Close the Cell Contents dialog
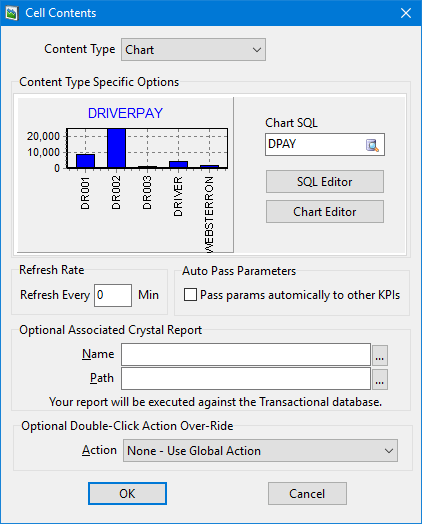 coord(406,13)
